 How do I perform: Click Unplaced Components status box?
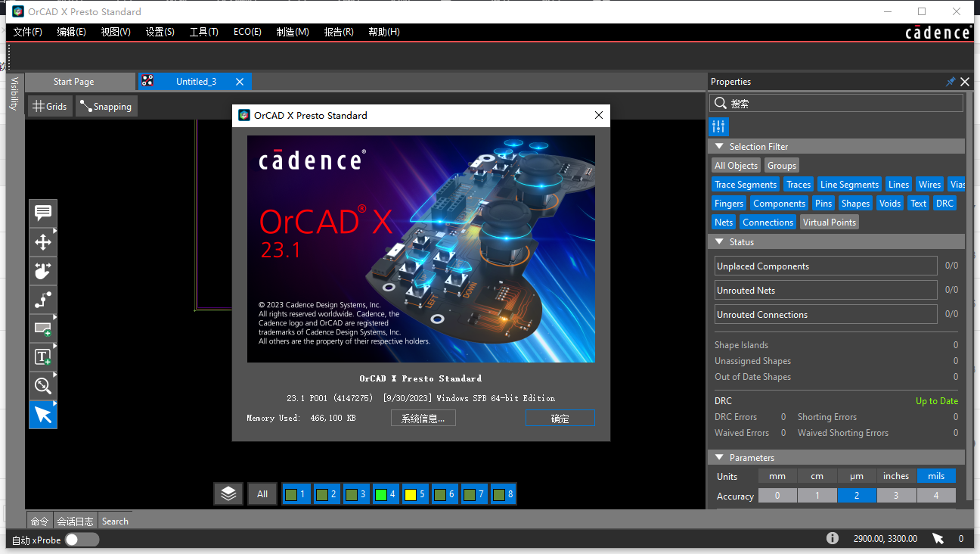click(826, 266)
